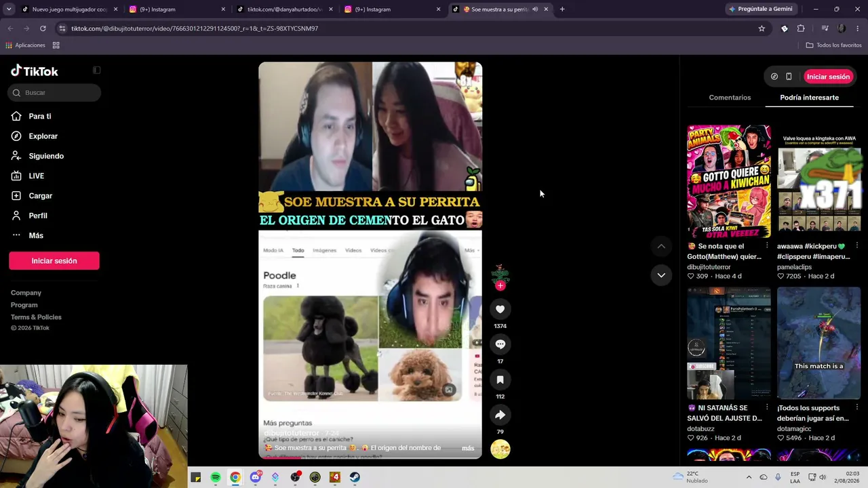This screenshot has width=868, height=488.
Task: View site information icon in address bar
Action: (62, 28)
